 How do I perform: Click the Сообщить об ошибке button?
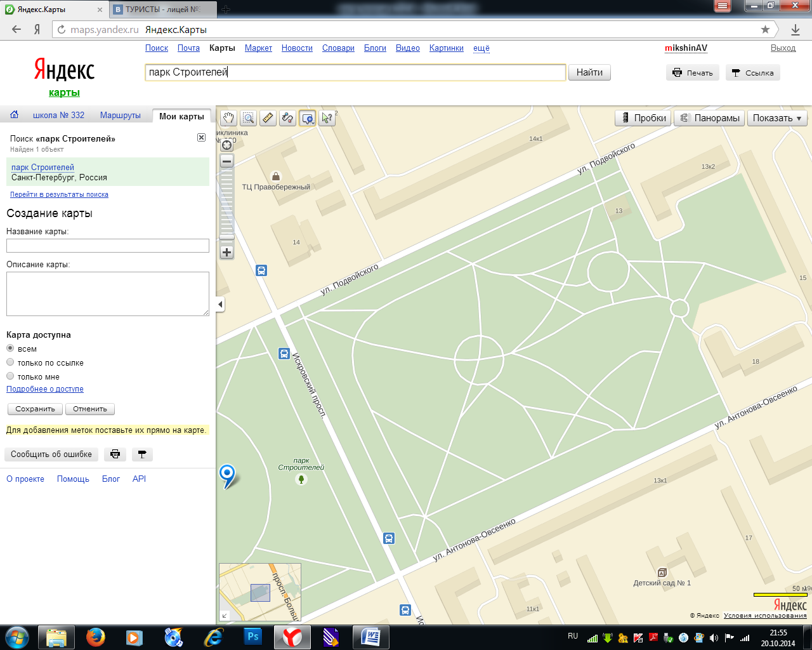click(x=51, y=454)
